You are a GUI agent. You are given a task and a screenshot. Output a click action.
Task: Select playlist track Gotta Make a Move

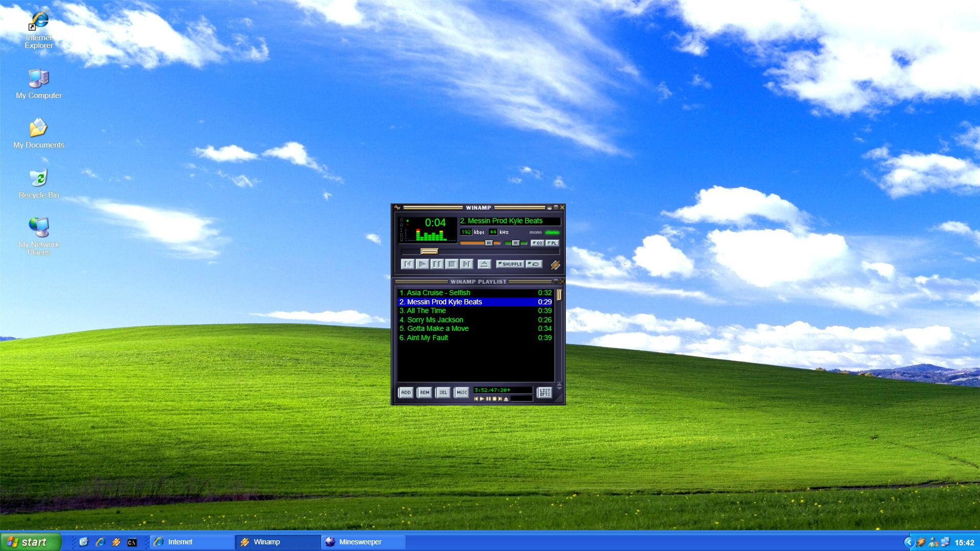pyautogui.click(x=475, y=328)
